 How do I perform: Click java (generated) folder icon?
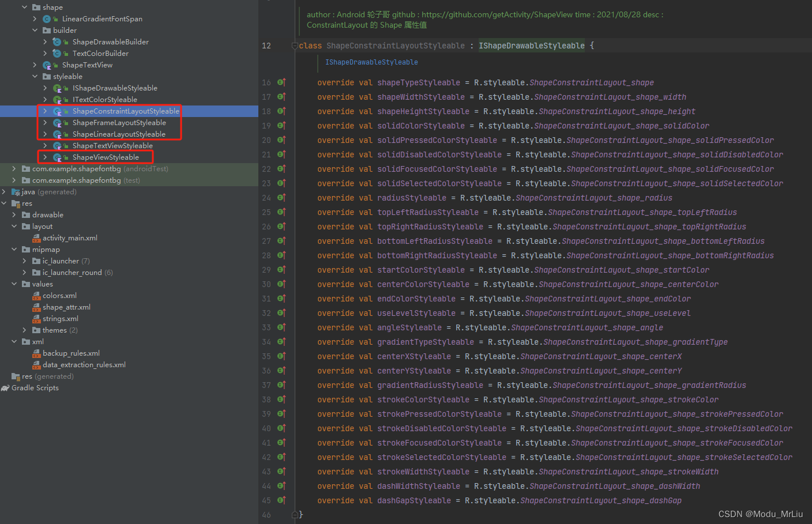16,192
